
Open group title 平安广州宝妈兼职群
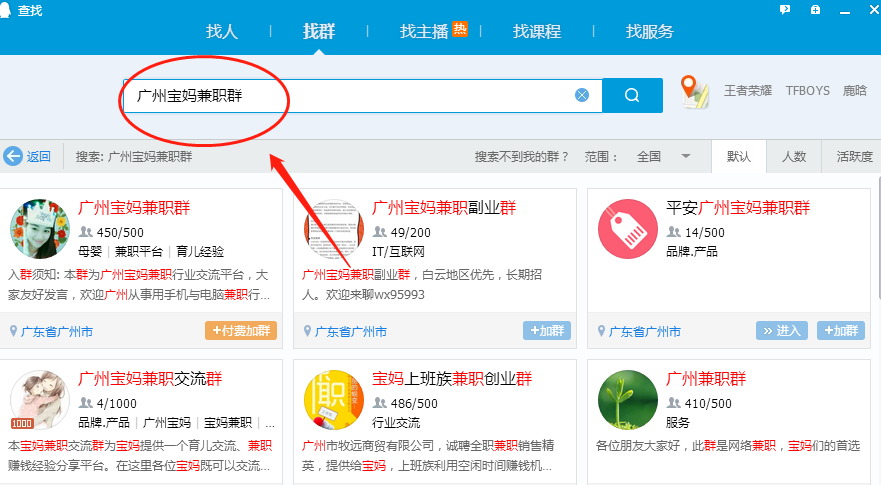(738, 208)
